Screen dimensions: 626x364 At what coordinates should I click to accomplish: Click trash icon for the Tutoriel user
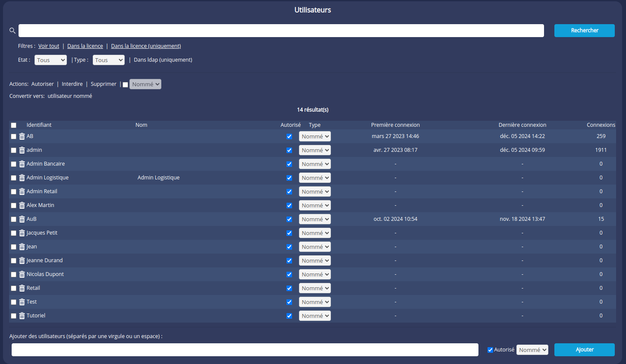22,316
